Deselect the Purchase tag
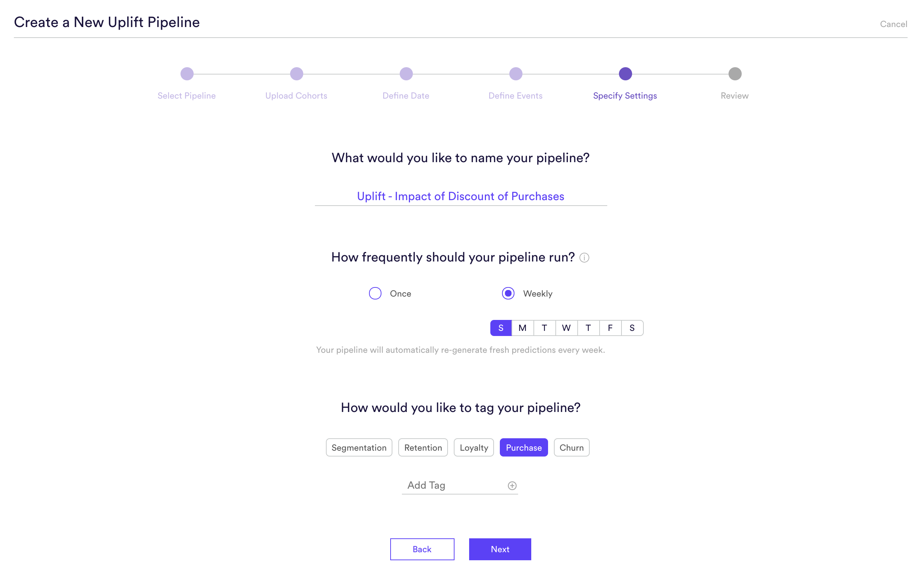The width and height of the screenshot is (920, 588). point(524,447)
